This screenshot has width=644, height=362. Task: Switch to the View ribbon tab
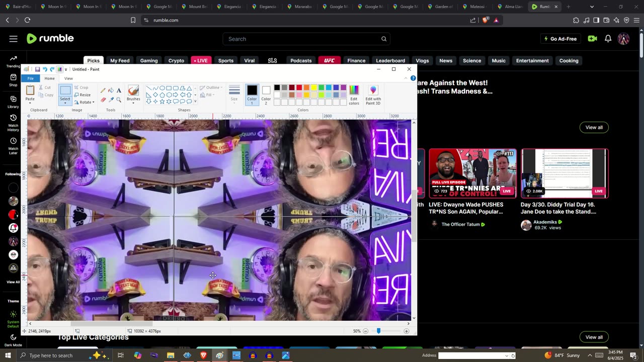click(68, 78)
